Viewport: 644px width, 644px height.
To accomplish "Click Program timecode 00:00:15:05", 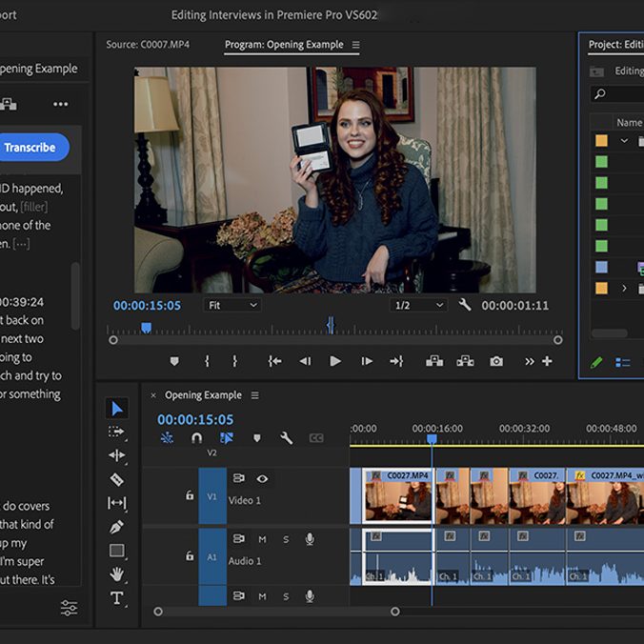I will coord(147,306).
